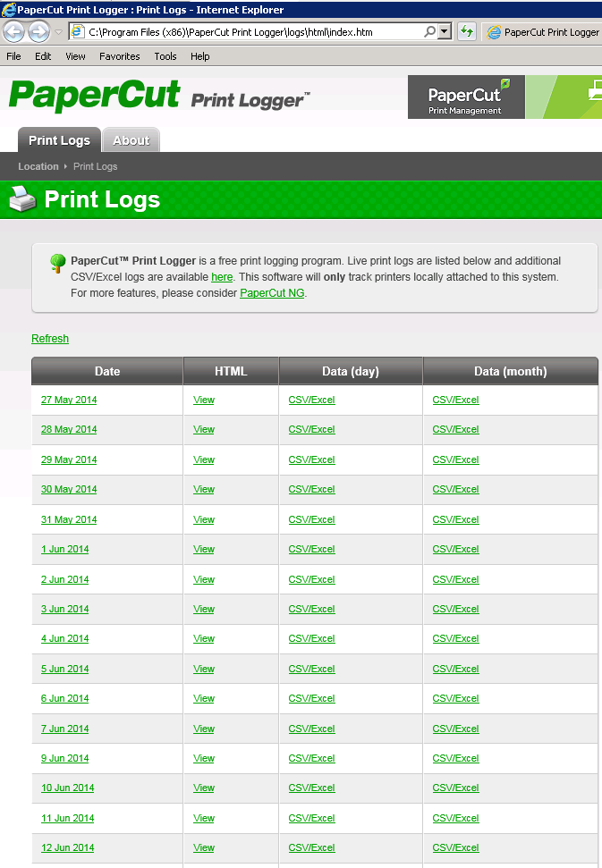Open the Tools menu
602x868 pixels.
click(165, 56)
